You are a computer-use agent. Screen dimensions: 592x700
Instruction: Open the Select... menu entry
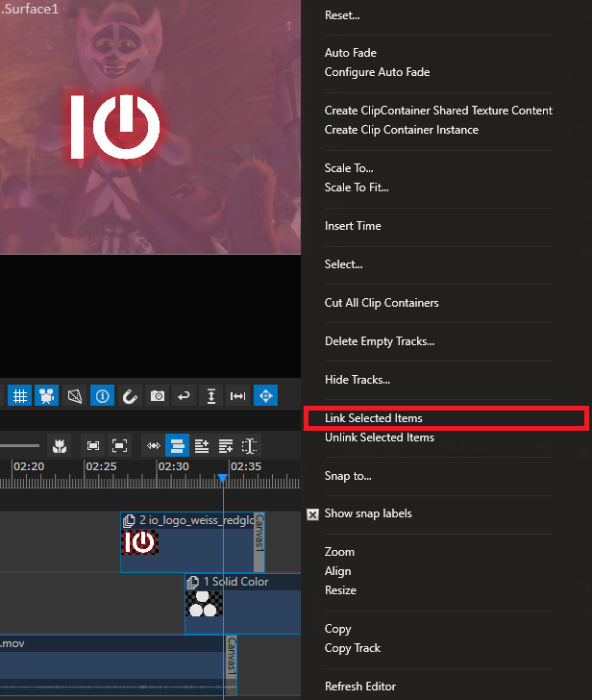click(x=343, y=263)
